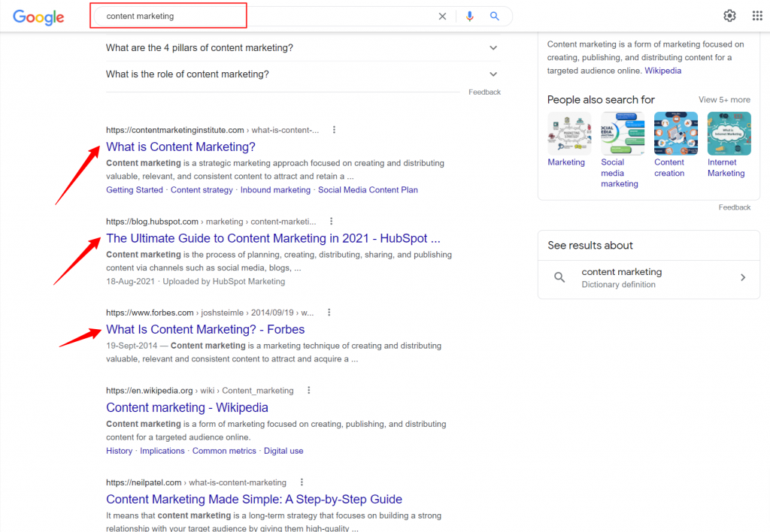Select the Marketing thumbnail image
The height and width of the screenshot is (532, 770).
pos(569,134)
